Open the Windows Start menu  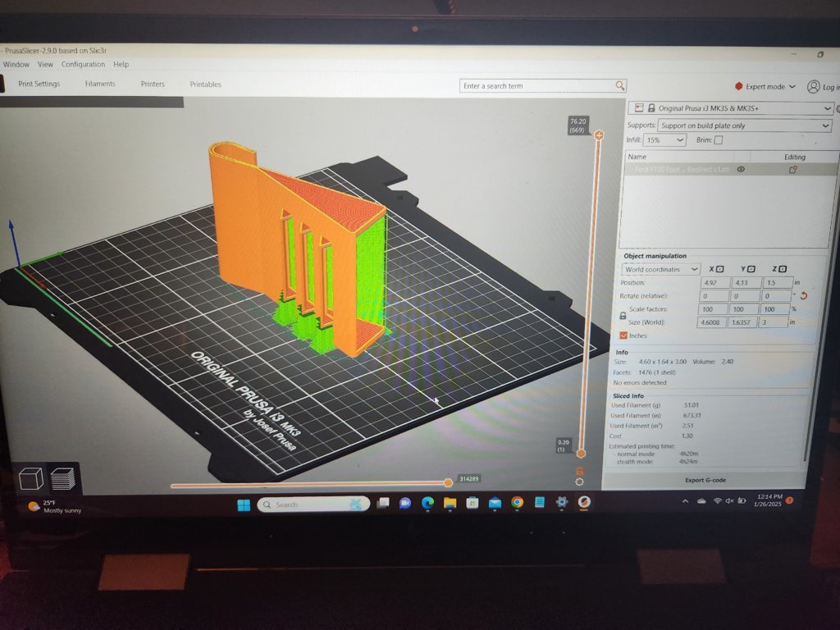pyautogui.click(x=244, y=504)
